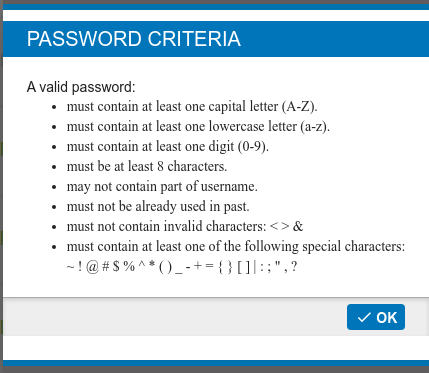
Task: Click the bullet beside 'may not contain part of username'
Action: coord(54,187)
